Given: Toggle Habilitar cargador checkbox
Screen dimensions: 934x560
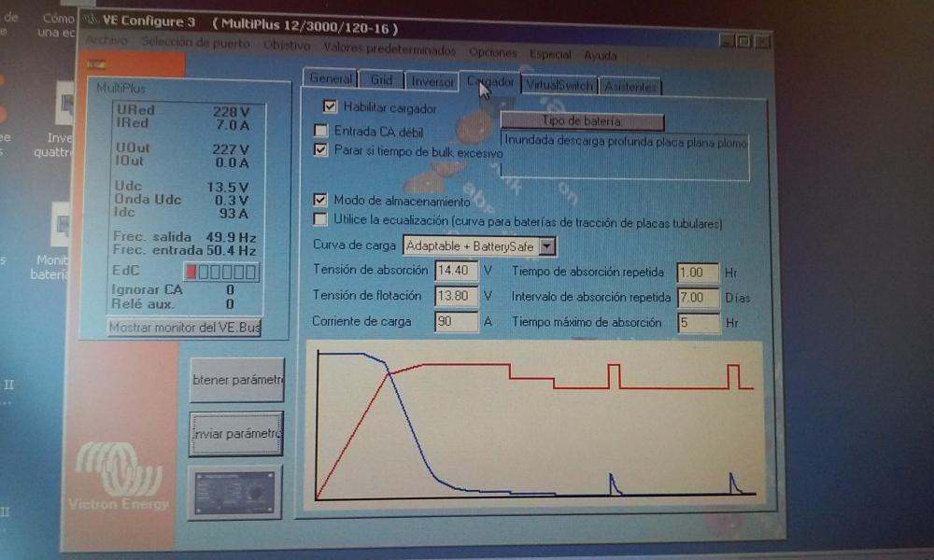Looking at the screenshot, I should (x=330, y=105).
